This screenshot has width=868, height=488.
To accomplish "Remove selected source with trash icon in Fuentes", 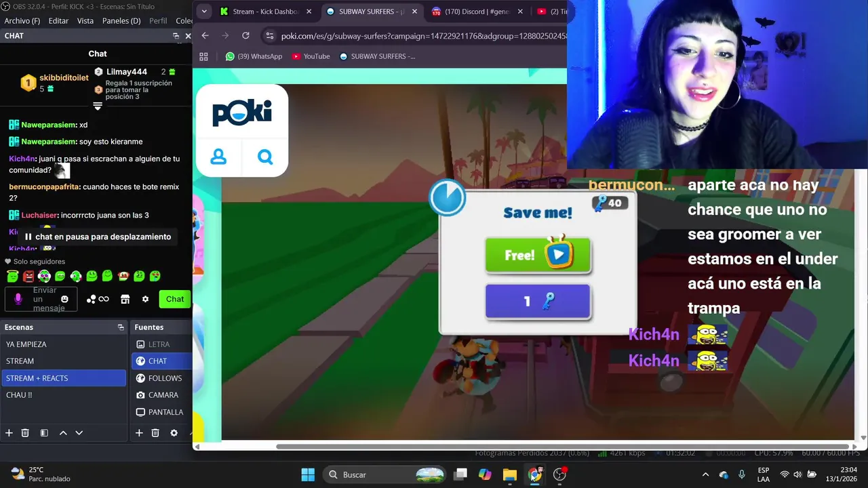I will coord(155,432).
